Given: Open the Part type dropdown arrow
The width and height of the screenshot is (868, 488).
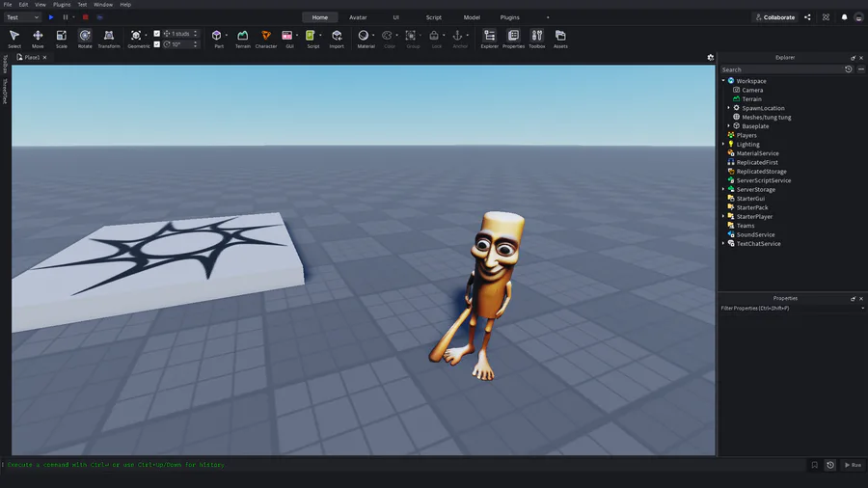Looking at the screenshot, I should click(227, 36).
